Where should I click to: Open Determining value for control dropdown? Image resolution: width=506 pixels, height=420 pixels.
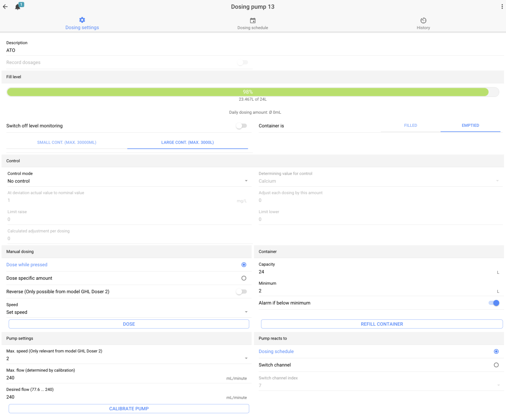(380, 181)
